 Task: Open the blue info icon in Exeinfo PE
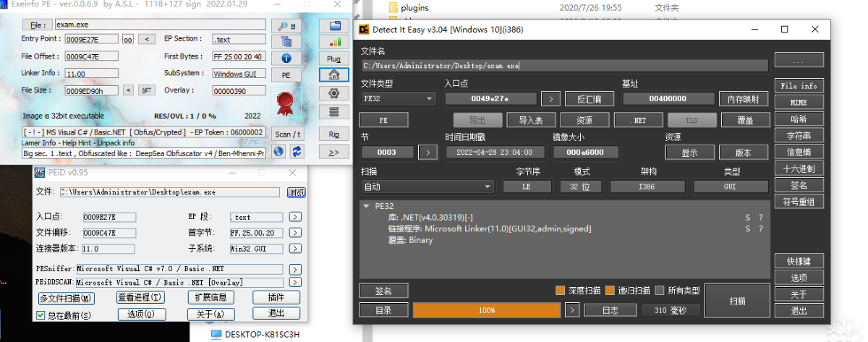[x=286, y=58]
